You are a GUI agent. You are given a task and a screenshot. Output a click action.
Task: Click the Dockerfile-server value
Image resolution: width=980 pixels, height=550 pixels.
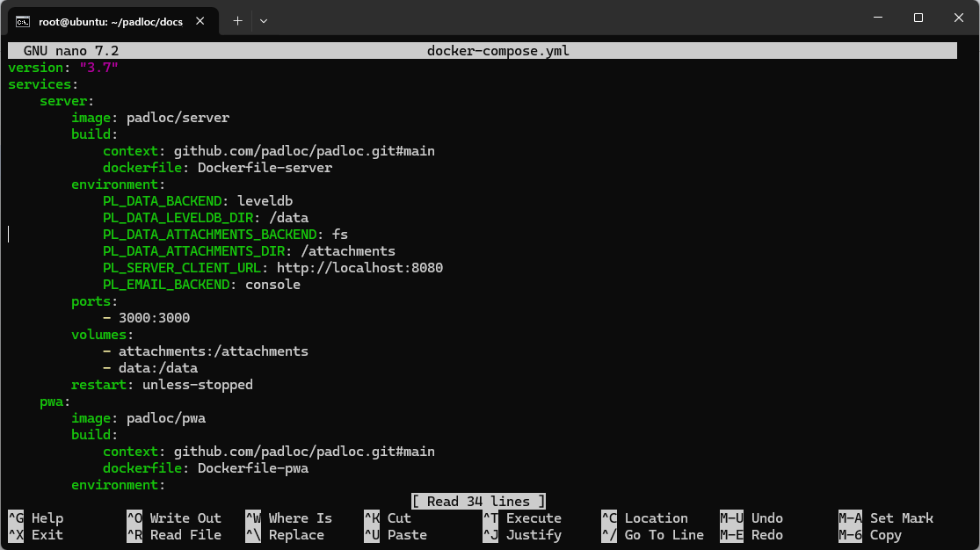coord(265,168)
